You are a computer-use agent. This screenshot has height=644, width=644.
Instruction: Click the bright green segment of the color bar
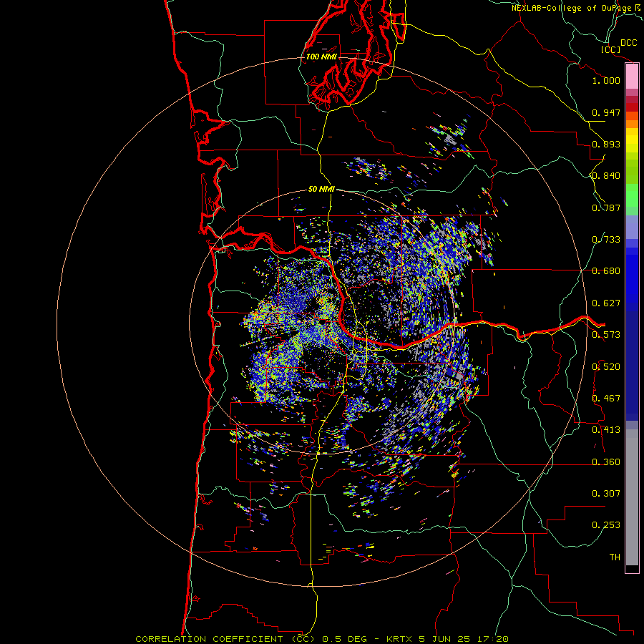click(632, 195)
